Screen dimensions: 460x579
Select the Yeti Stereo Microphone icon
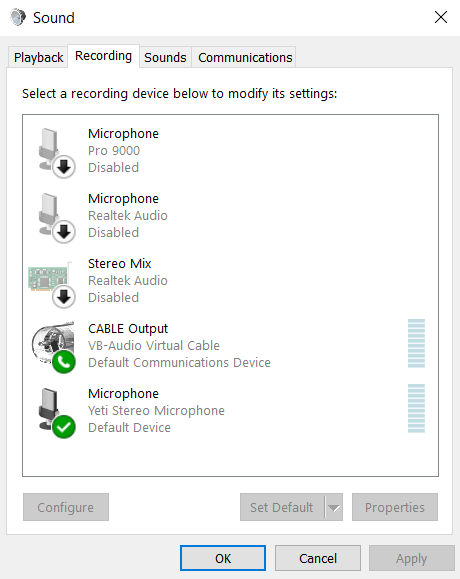point(56,412)
